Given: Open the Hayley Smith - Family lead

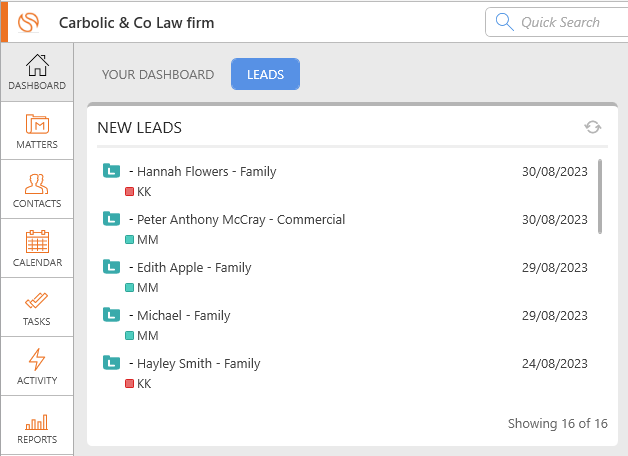Looking at the screenshot, I should (194, 364).
